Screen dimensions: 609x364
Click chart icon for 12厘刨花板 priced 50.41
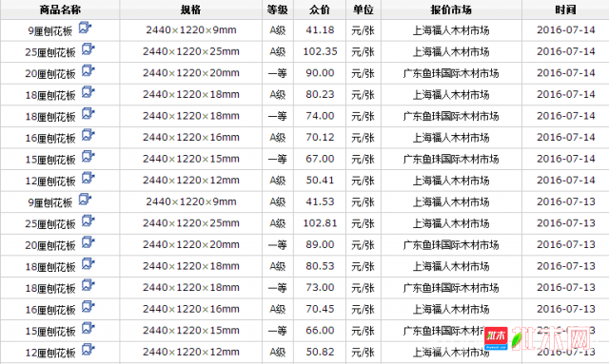(88, 178)
